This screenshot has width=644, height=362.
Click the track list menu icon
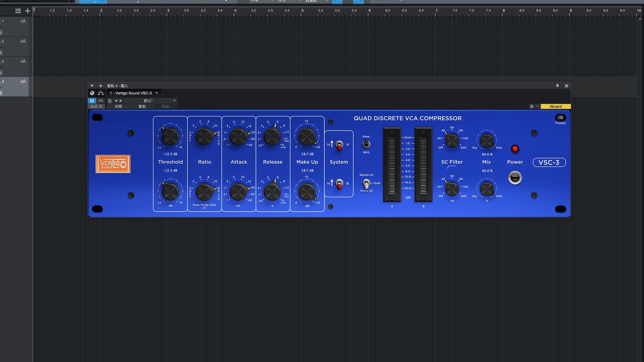coord(18,11)
